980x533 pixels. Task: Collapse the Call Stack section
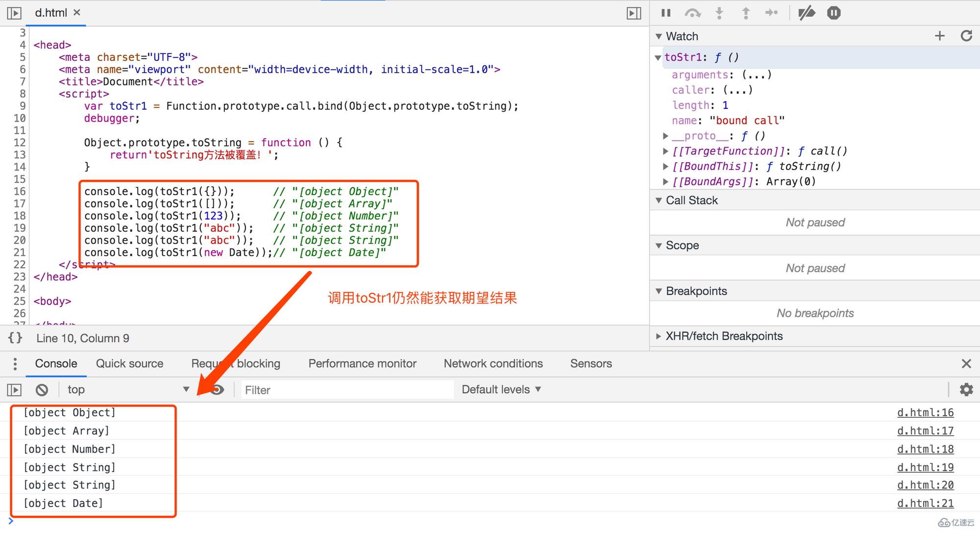[659, 200]
